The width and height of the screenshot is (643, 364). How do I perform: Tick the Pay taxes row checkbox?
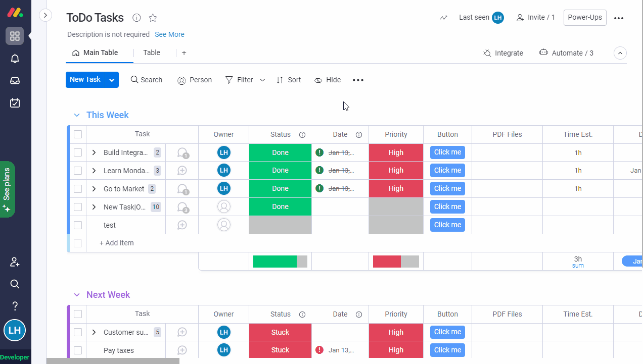tap(78, 350)
